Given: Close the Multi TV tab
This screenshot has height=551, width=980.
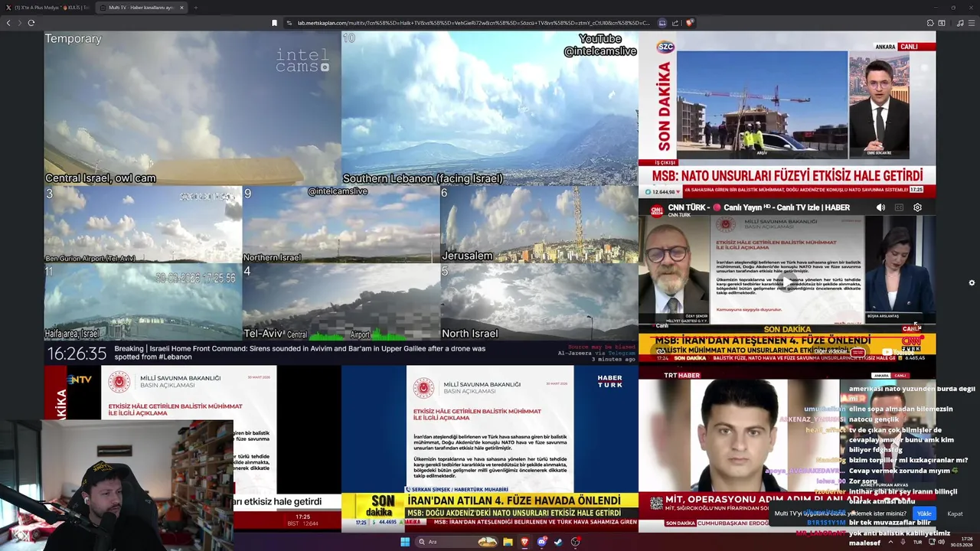Looking at the screenshot, I should coord(181,8).
